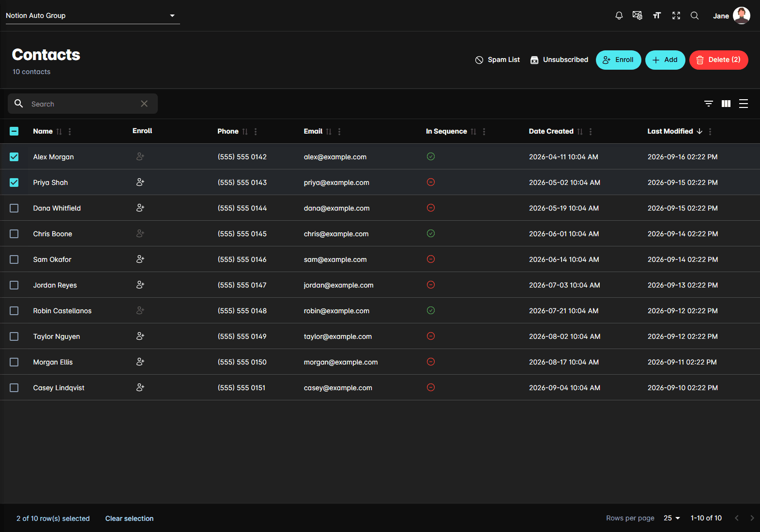
Task: Toggle the select-all header checkbox
Action: (14, 131)
